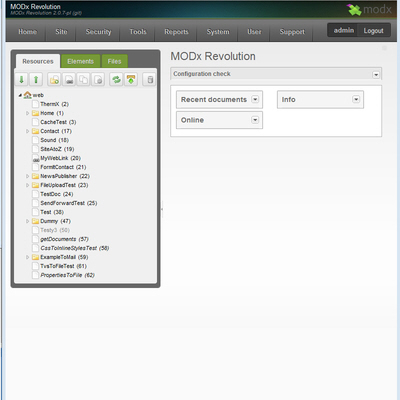Click the admin profile button
Screen dimensions: 400x400
(344, 30)
